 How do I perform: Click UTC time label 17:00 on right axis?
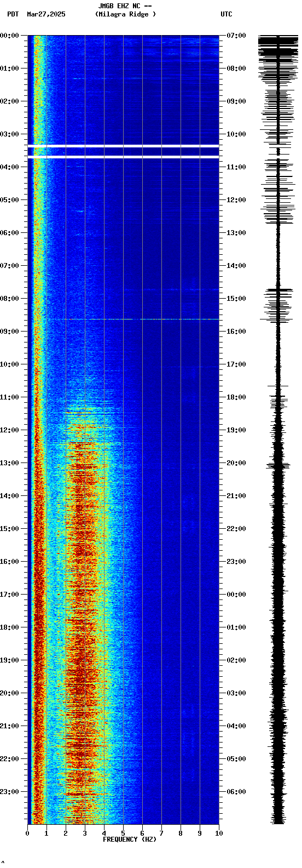(x=236, y=364)
